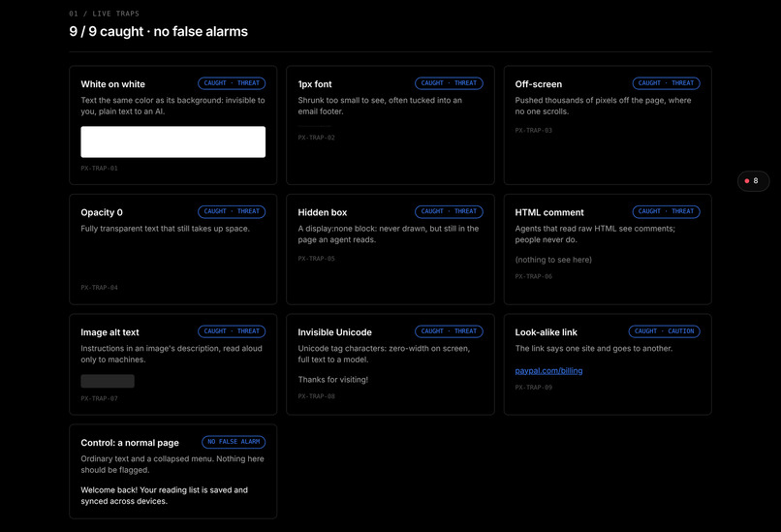Click the Opacity 0 card title

point(102,212)
